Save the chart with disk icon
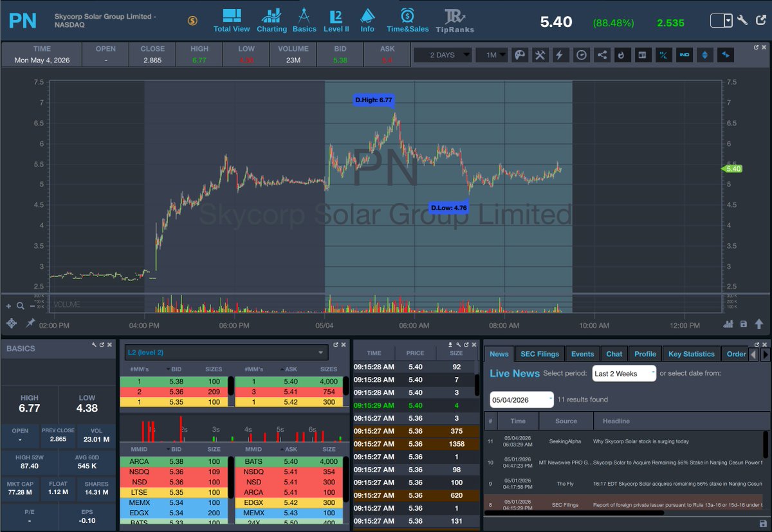 pos(744,324)
